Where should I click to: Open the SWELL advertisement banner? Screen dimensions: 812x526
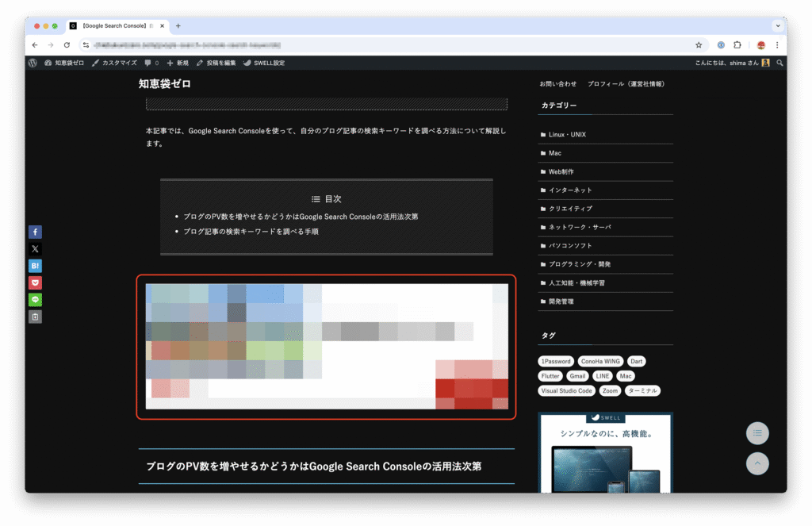tap(605, 452)
